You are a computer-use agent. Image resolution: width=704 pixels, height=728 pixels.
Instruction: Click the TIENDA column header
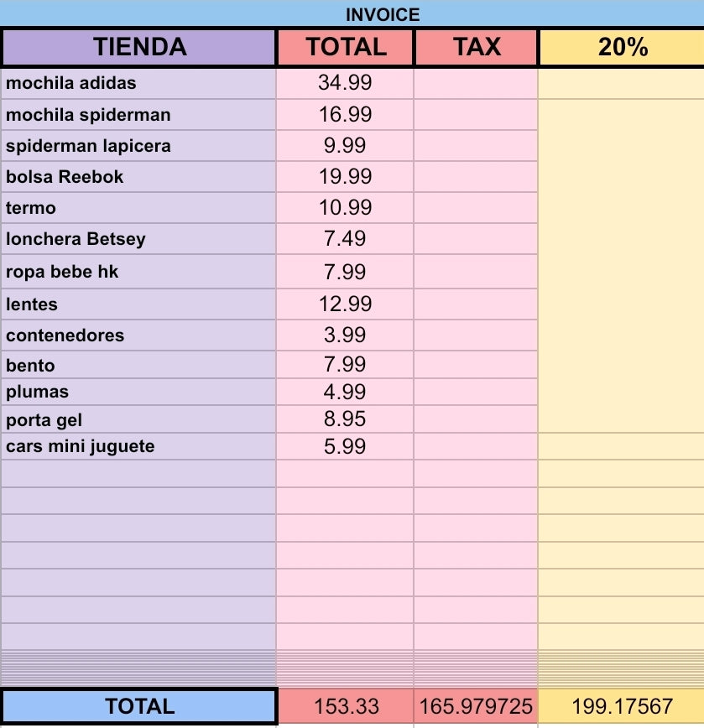coord(139,47)
